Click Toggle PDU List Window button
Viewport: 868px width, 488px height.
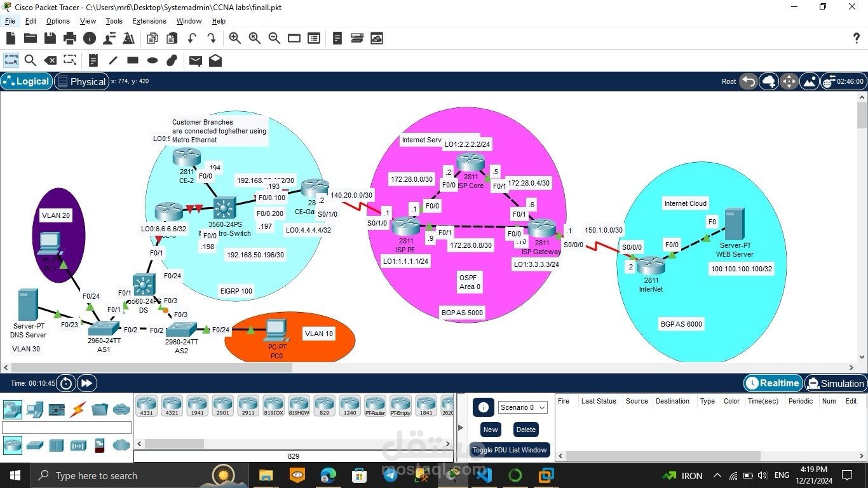[x=510, y=450]
